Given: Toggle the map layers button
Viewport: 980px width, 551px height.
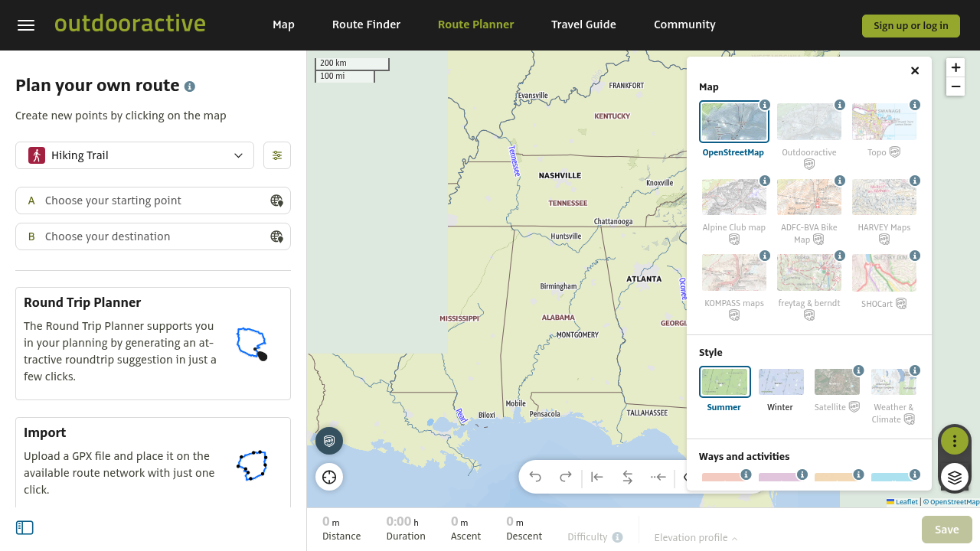Looking at the screenshot, I should pyautogui.click(x=955, y=478).
